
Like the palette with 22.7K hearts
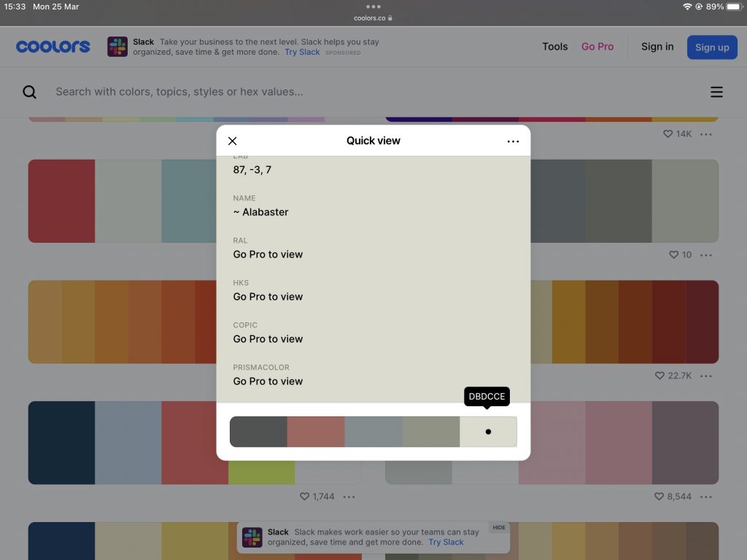659,376
